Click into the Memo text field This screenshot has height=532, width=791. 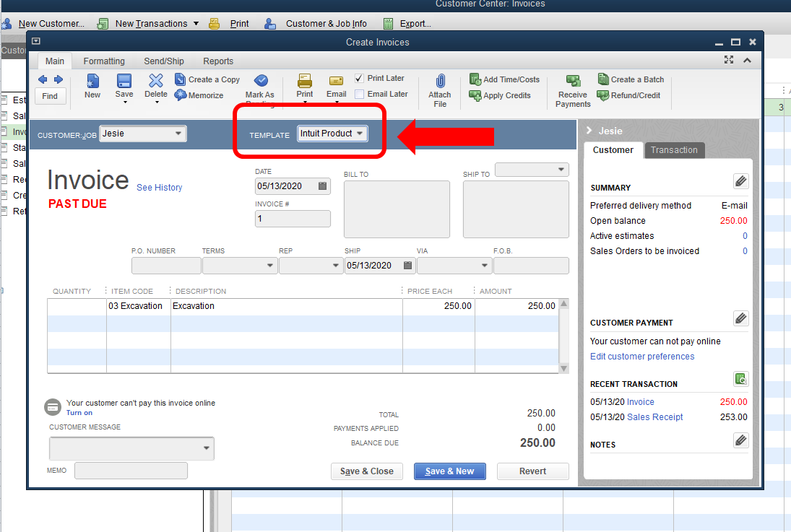tap(131, 471)
